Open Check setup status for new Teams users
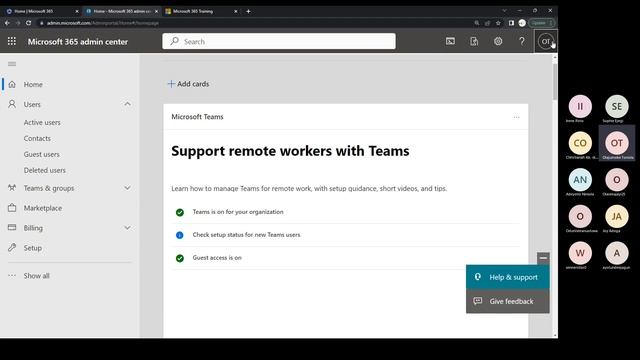The width and height of the screenshot is (640, 360). [x=246, y=235]
